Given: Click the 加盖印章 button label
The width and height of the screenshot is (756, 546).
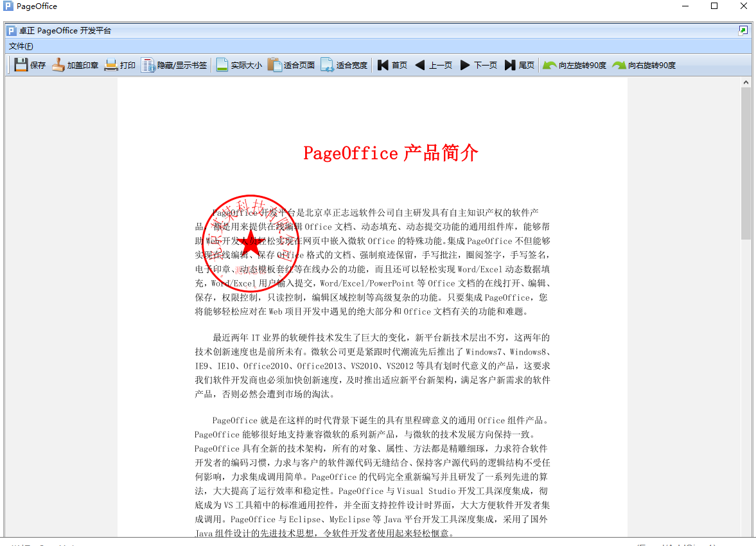Looking at the screenshot, I should coord(82,65).
